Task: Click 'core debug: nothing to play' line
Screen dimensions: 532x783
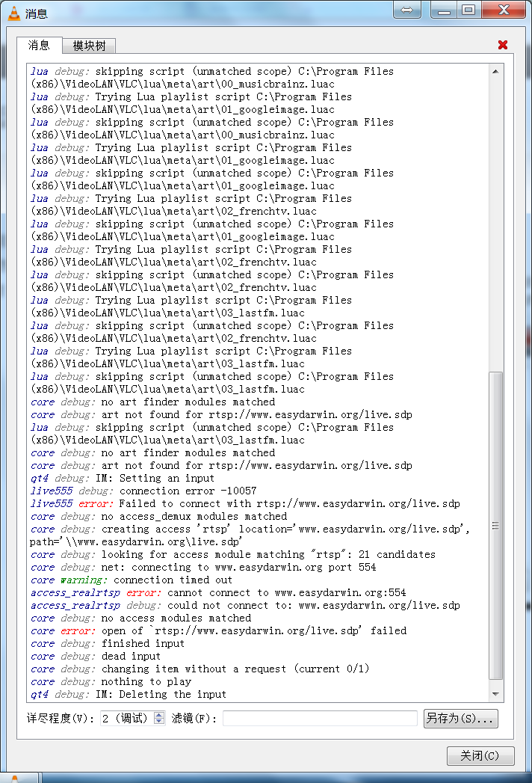Action: point(111,681)
